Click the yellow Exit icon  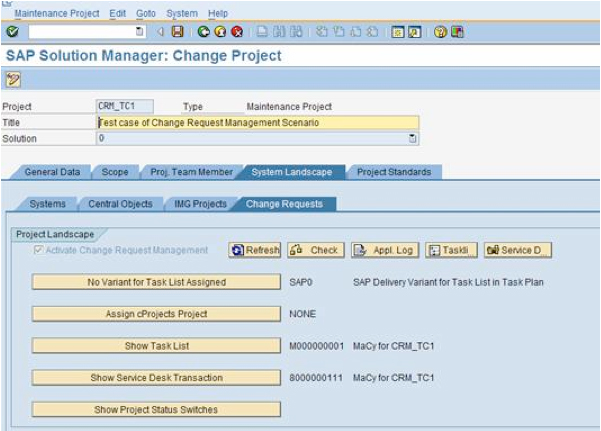(x=220, y=31)
